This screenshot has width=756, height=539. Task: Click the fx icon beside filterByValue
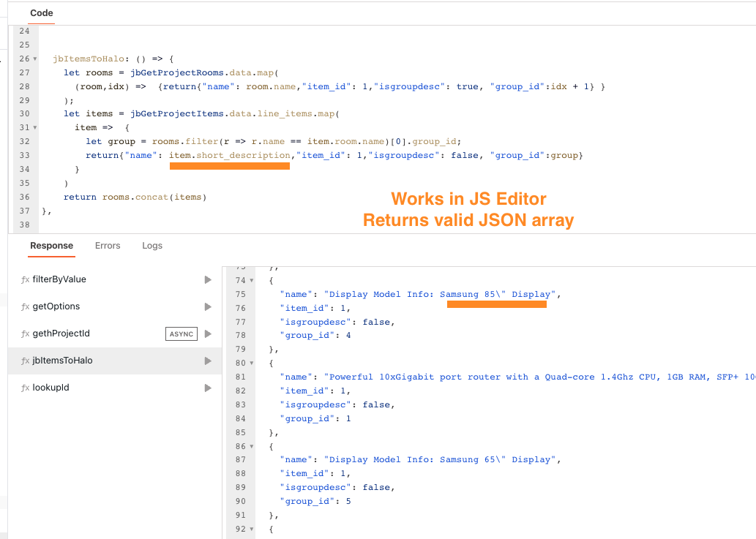[25, 280]
